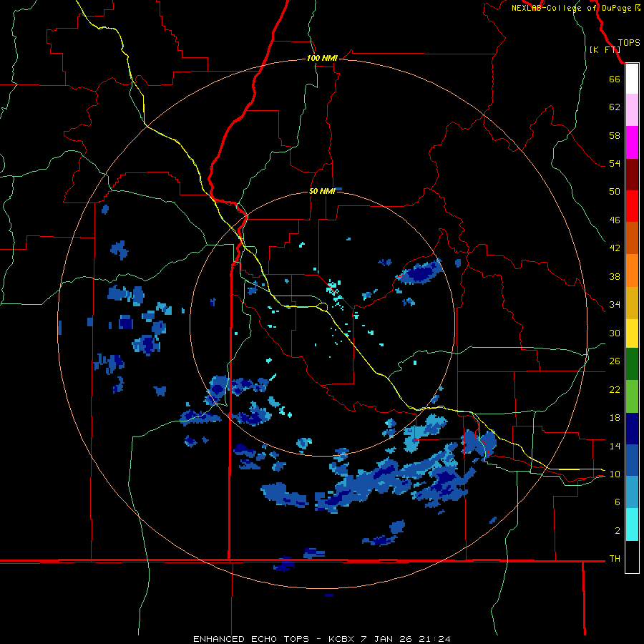Click the '58' legend value
The image size is (644, 644).
615,135
